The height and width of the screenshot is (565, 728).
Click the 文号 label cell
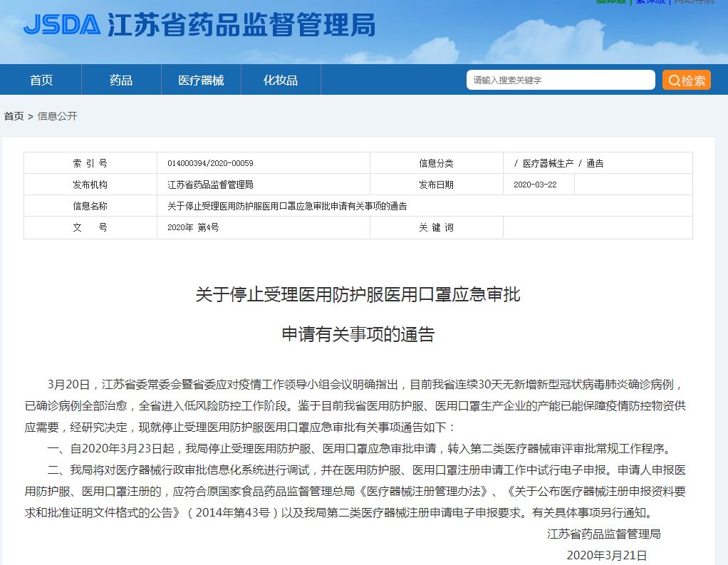pyautogui.click(x=90, y=227)
